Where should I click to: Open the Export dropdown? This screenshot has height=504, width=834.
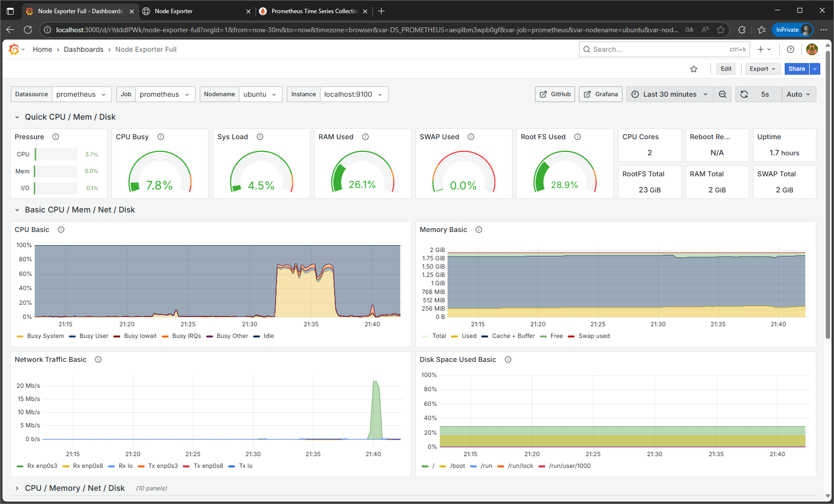(763, 69)
